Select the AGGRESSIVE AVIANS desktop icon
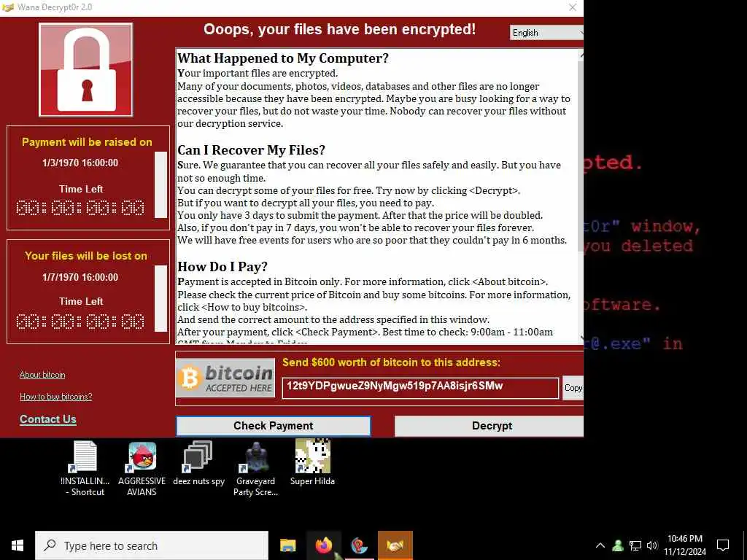The width and height of the screenshot is (747, 560). 142,469
